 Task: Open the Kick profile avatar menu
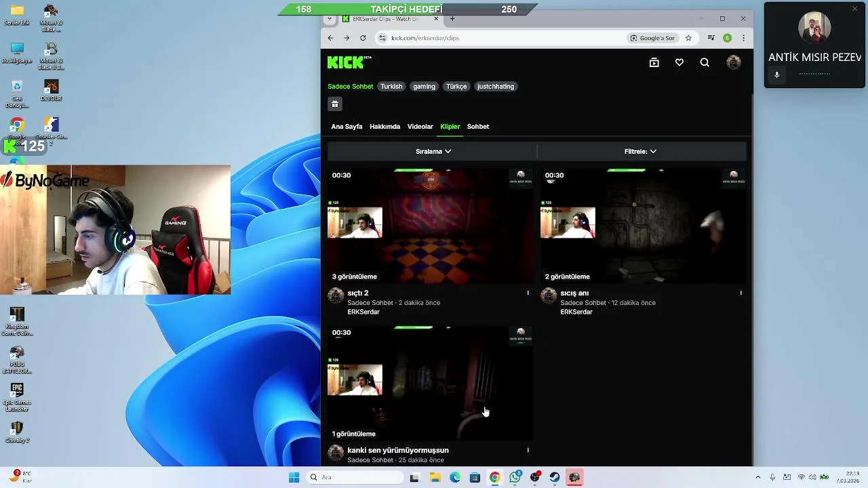click(733, 62)
